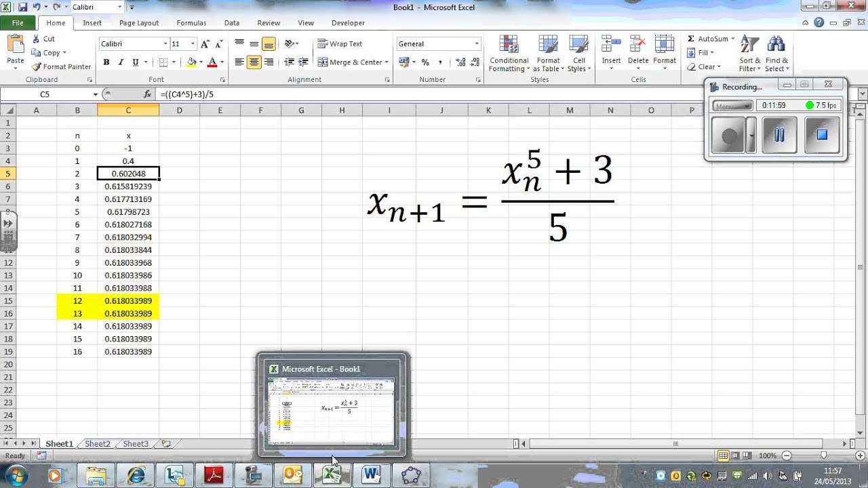The width and height of the screenshot is (868, 488).
Task: Apply Percent Style format
Action: point(425,62)
